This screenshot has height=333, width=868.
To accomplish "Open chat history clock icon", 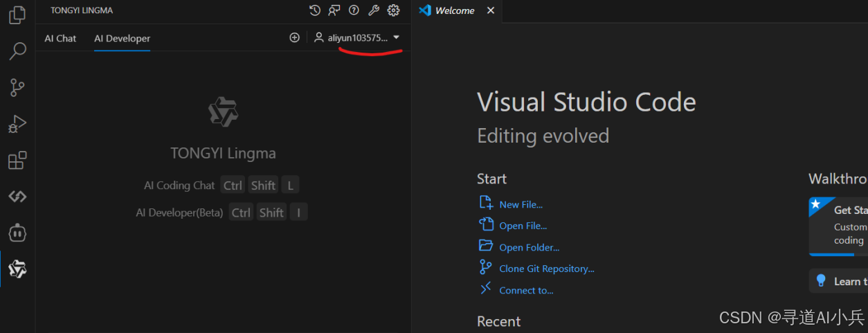I will (315, 10).
